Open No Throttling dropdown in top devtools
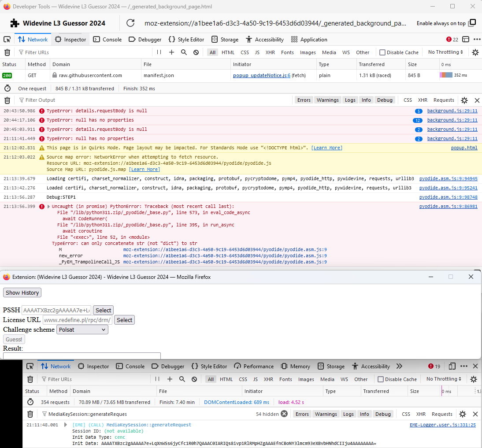Image resolution: width=482 pixels, height=448 pixels. (x=445, y=52)
